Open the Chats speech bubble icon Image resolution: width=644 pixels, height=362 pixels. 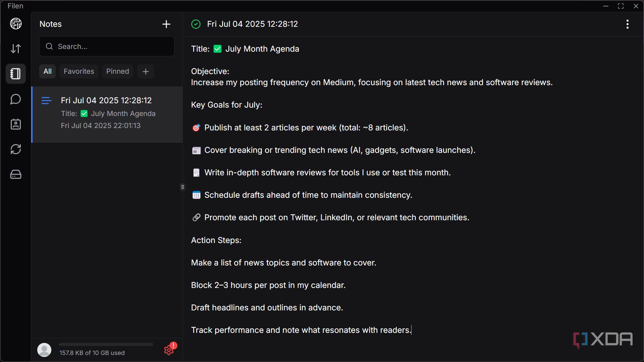[x=16, y=99]
